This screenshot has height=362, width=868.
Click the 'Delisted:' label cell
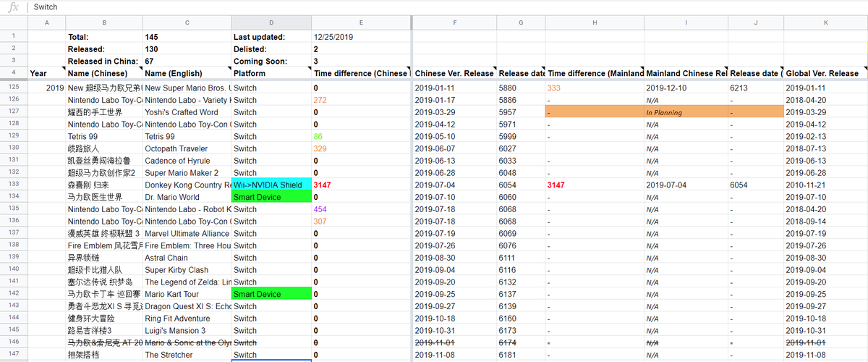(271, 49)
